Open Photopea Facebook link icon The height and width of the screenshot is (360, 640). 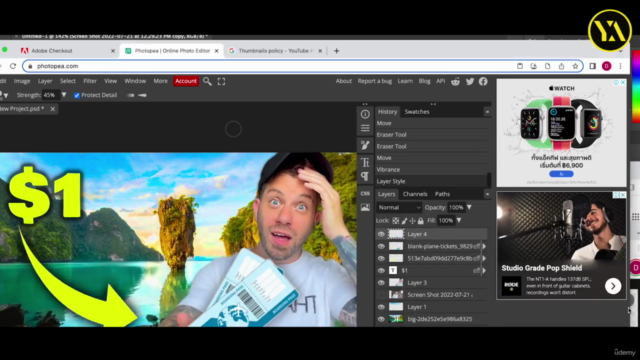(483, 81)
